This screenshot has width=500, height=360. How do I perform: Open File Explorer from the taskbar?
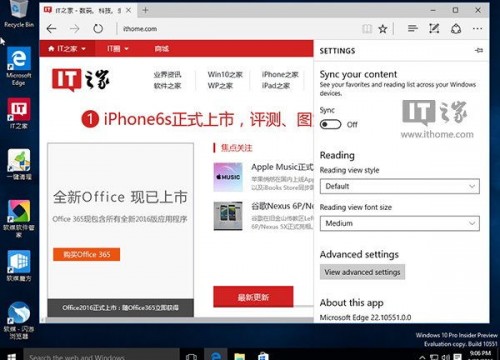[x=239, y=356]
